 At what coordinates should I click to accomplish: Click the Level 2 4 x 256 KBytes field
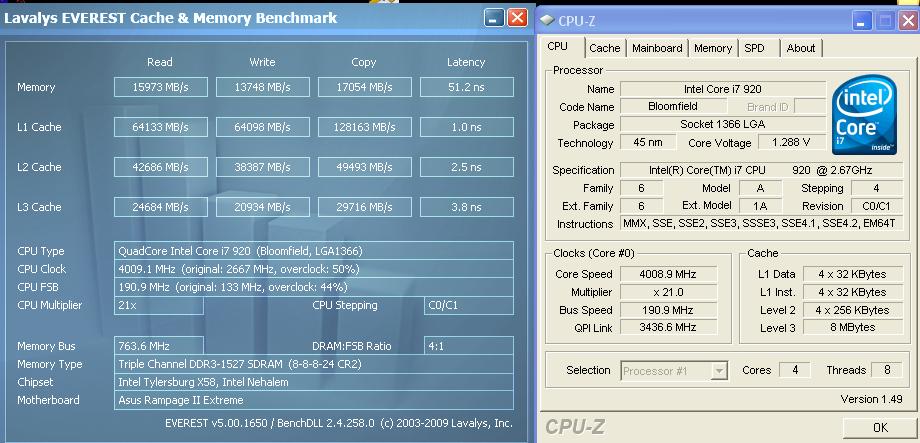click(853, 310)
